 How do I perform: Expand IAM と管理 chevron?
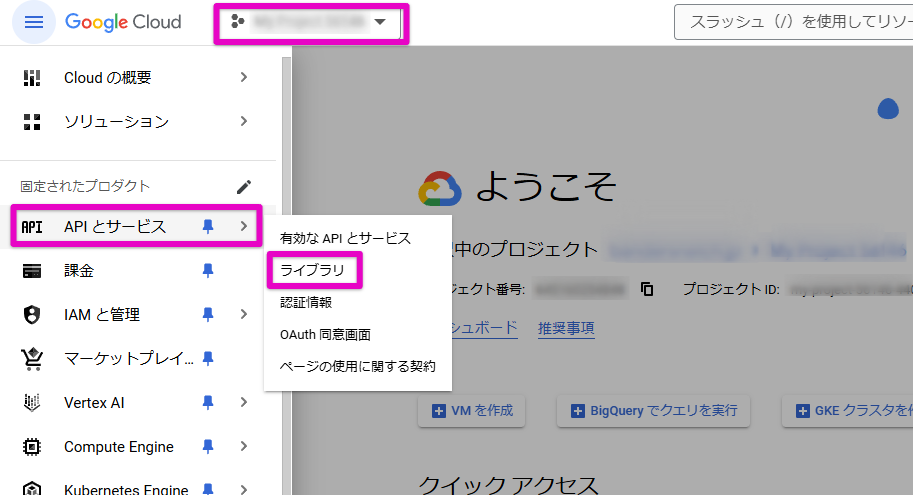point(244,314)
